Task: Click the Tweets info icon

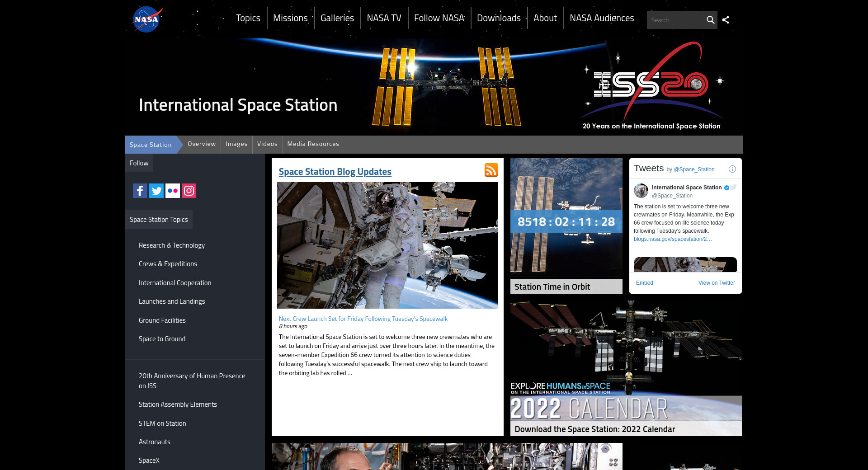Action: coord(732,169)
